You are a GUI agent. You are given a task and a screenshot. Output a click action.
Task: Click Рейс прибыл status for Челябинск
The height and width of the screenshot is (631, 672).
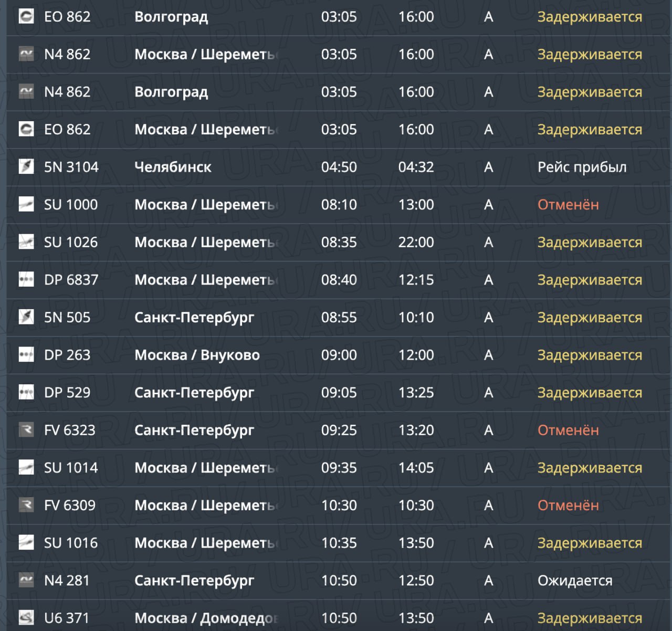(x=582, y=167)
